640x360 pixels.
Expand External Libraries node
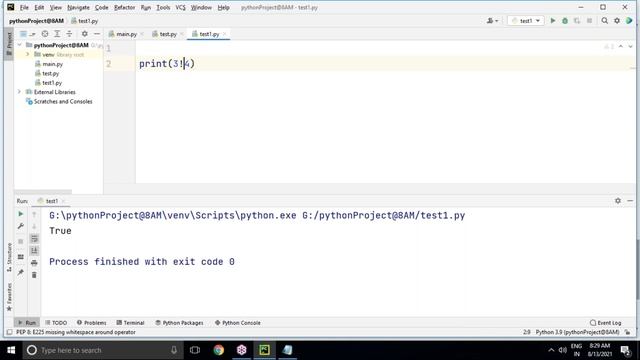pyautogui.click(x=20, y=92)
